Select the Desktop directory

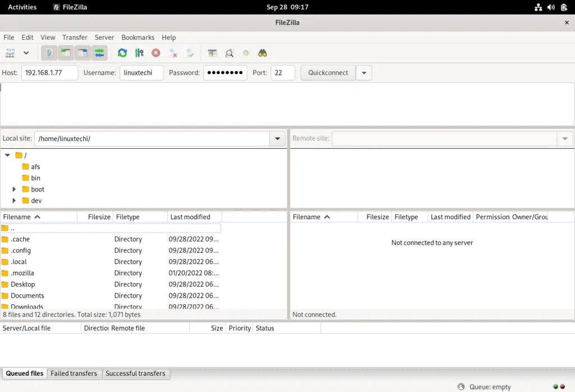111,285
